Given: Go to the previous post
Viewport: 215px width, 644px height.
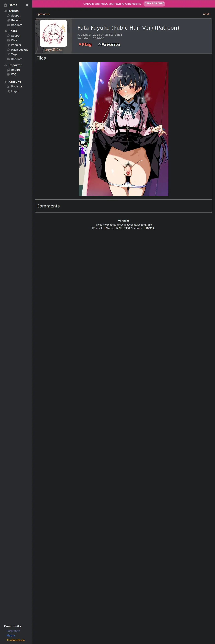Looking at the screenshot, I should (43, 14).
